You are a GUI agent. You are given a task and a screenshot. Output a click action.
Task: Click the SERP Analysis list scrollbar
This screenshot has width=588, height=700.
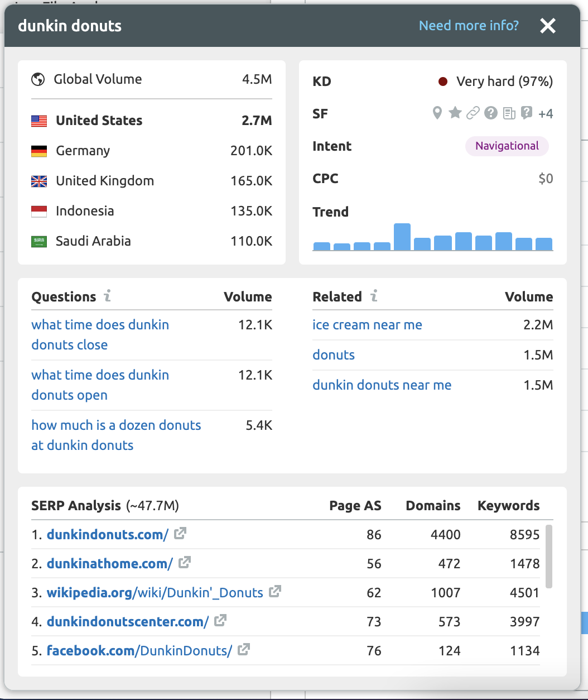pos(549,556)
